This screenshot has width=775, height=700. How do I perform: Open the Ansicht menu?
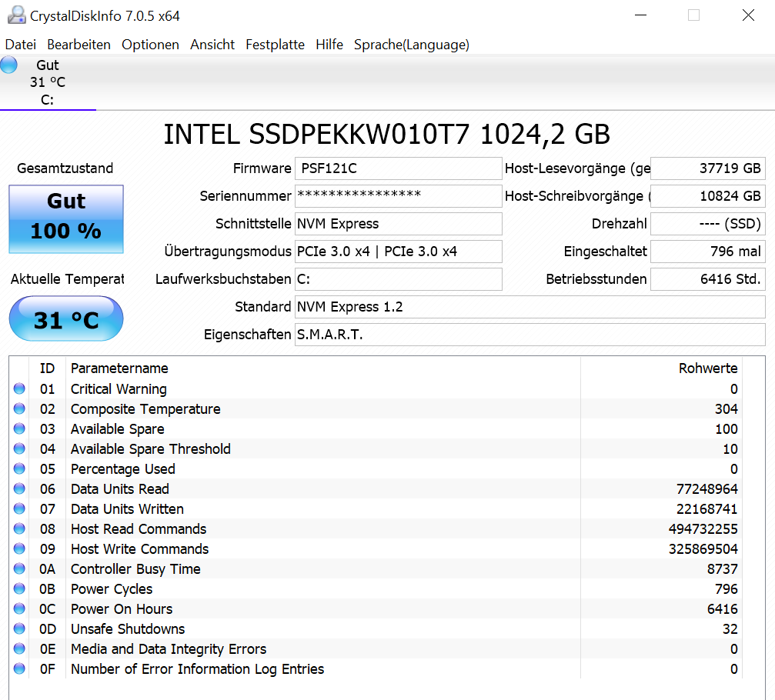click(x=212, y=45)
